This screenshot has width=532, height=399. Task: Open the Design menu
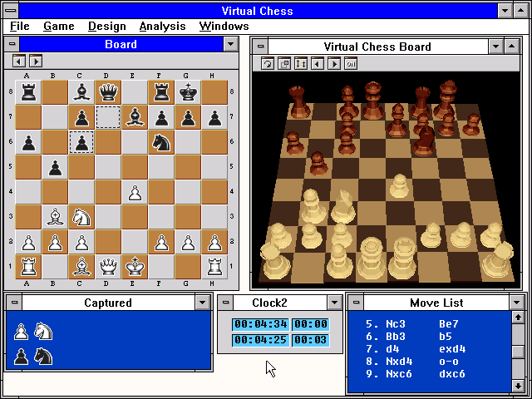tap(107, 26)
